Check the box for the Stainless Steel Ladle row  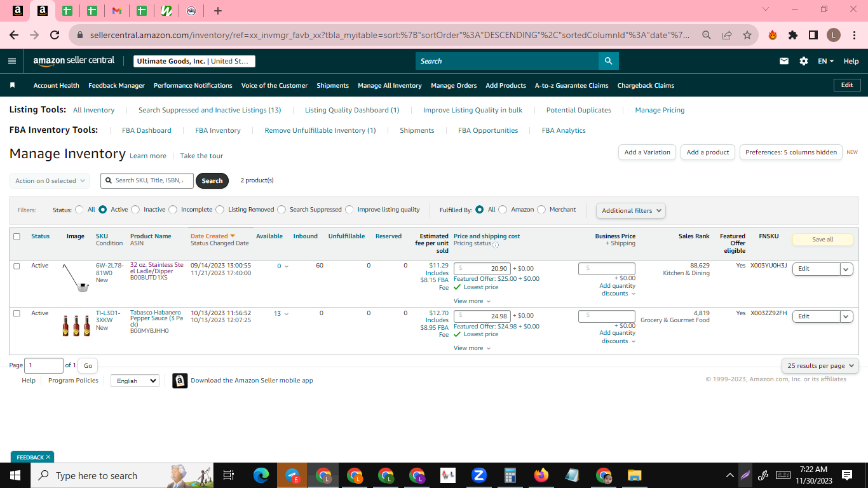coord(17,266)
